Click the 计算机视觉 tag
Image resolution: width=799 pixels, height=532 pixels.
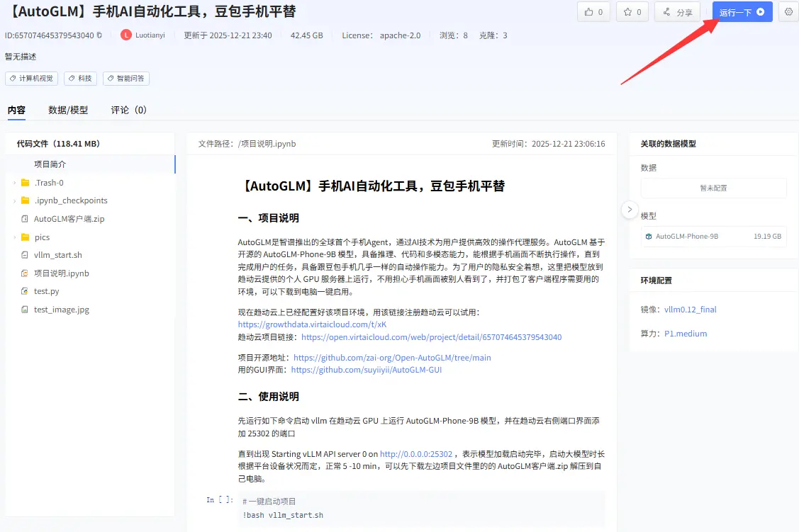[32, 79]
